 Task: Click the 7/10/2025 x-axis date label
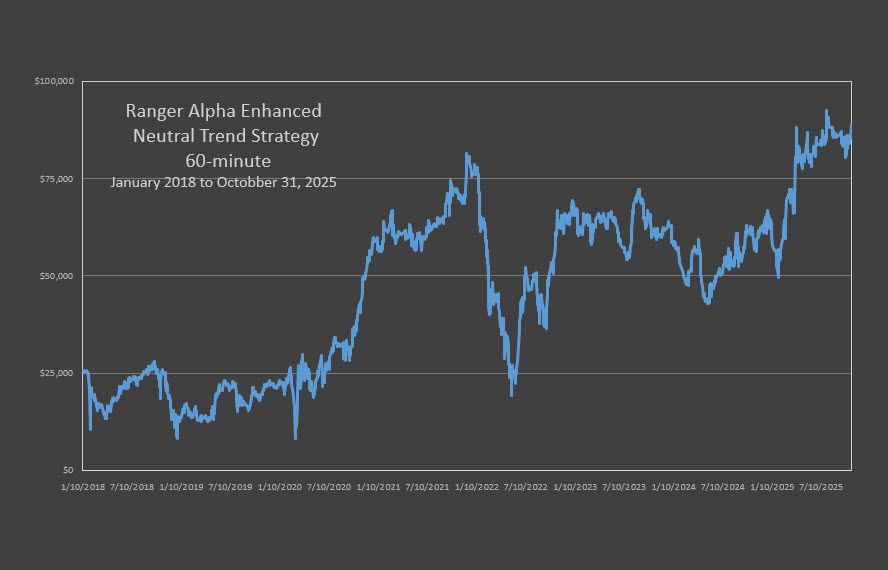(x=818, y=488)
